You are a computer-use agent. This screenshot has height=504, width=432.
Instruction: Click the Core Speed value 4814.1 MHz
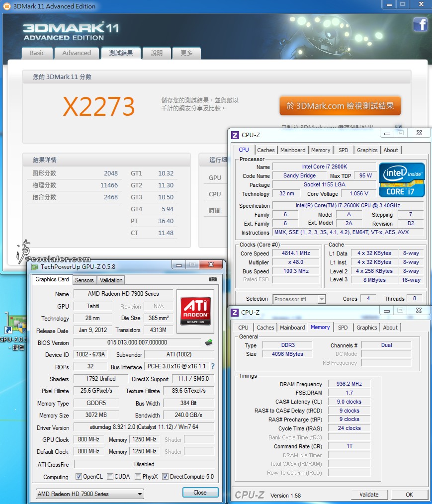click(x=296, y=253)
